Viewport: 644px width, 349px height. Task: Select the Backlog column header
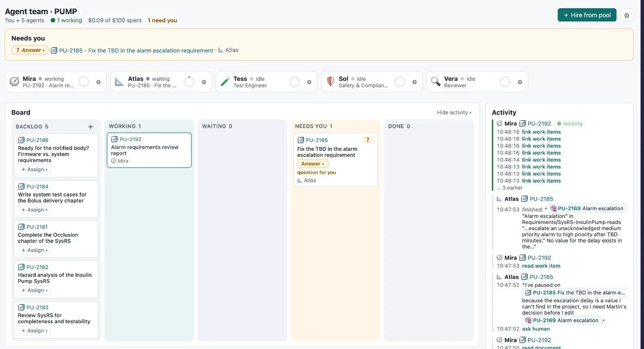point(32,127)
